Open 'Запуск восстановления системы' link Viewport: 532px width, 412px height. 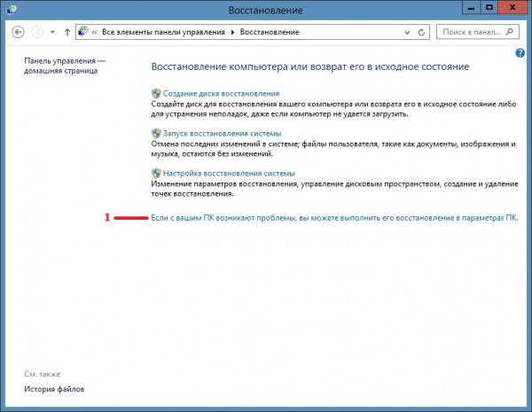tap(222, 133)
